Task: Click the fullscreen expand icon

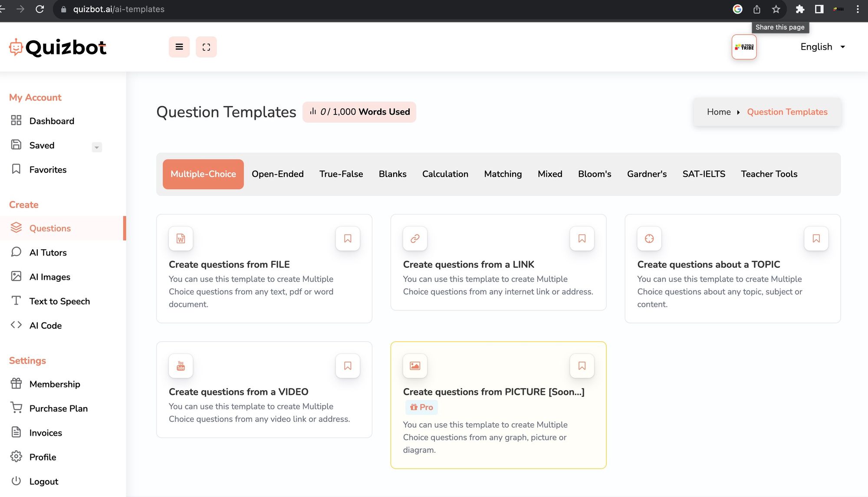Action: click(x=206, y=47)
